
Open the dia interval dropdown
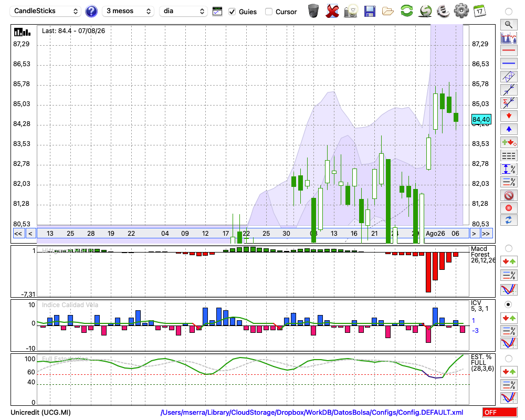coord(183,11)
